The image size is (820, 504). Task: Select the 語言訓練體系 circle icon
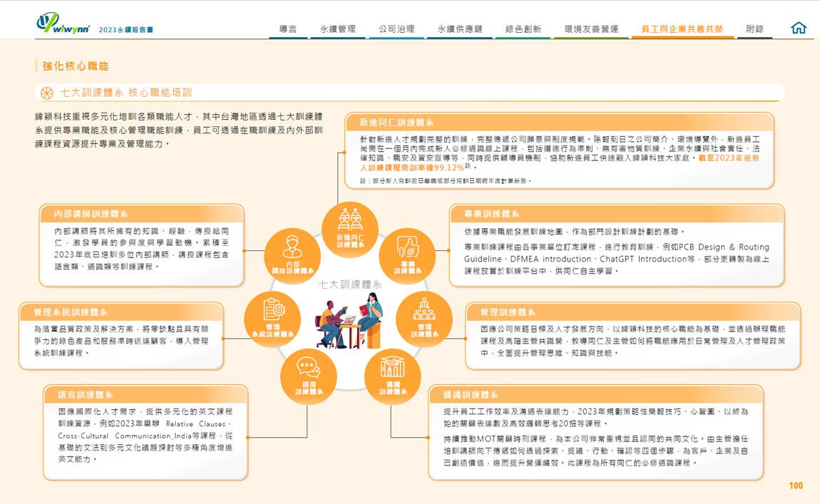pyautogui.click(x=308, y=375)
